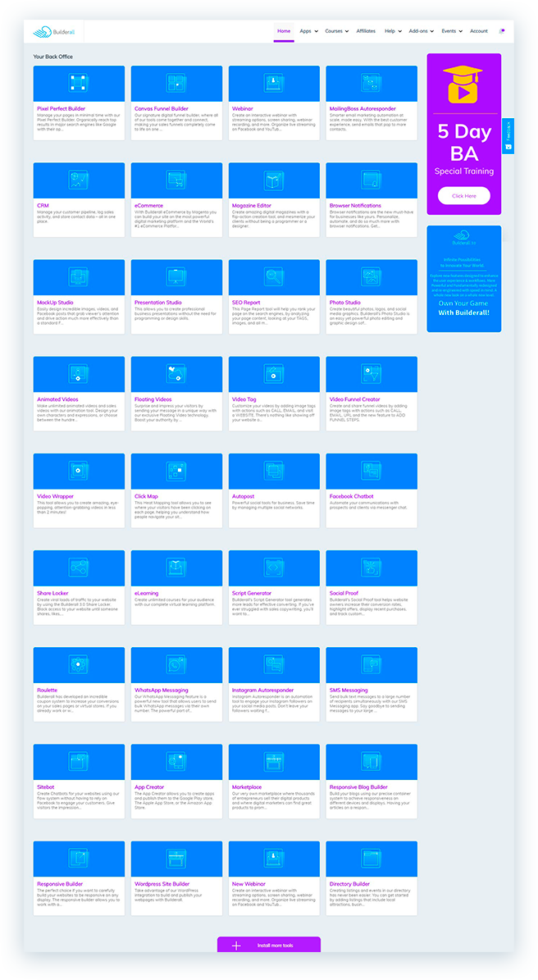
Task: Launch Presentation Studio icon
Action: (176, 276)
